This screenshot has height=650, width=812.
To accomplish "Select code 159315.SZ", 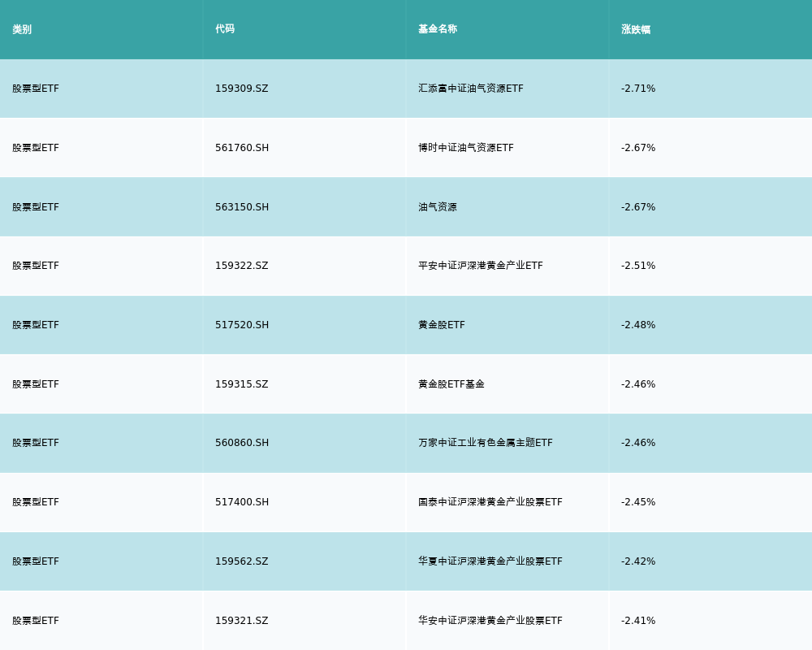I will (242, 384).
